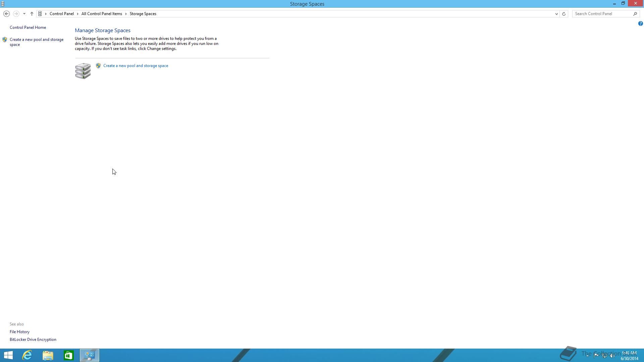Screen dimensions: 644x362
Task: Select Storage Spaces breadcrumb segment
Action: click(x=143, y=14)
